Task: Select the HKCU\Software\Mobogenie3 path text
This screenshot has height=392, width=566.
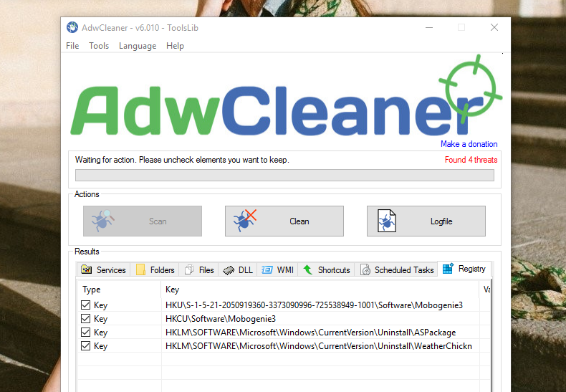Action: tap(221, 319)
